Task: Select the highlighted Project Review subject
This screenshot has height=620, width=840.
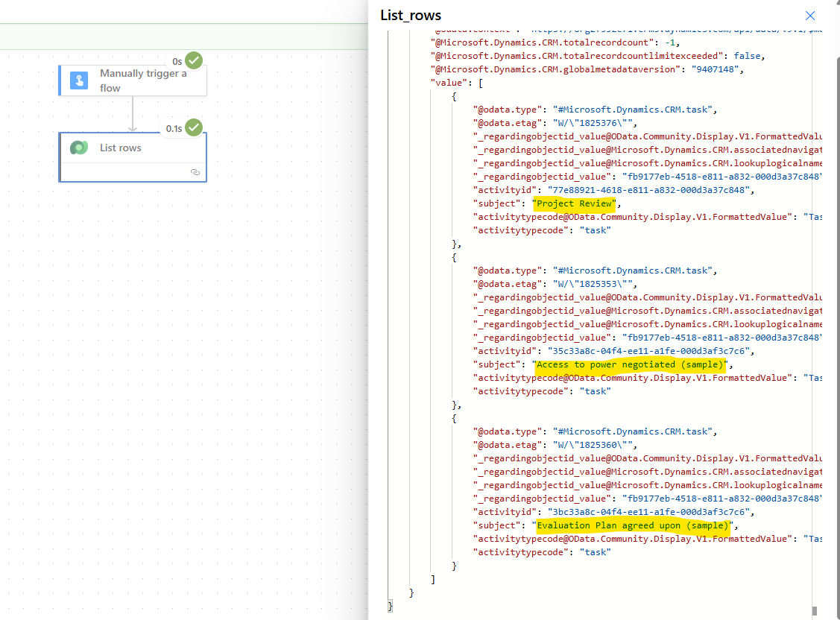Action: [574, 203]
